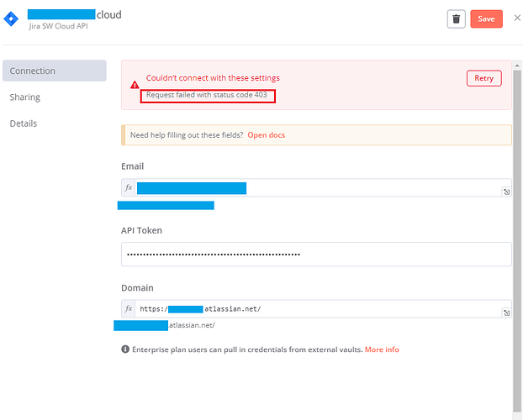The image size is (523, 420).
Task: Click the trash delete credential icon
Action: pos(456,19)
